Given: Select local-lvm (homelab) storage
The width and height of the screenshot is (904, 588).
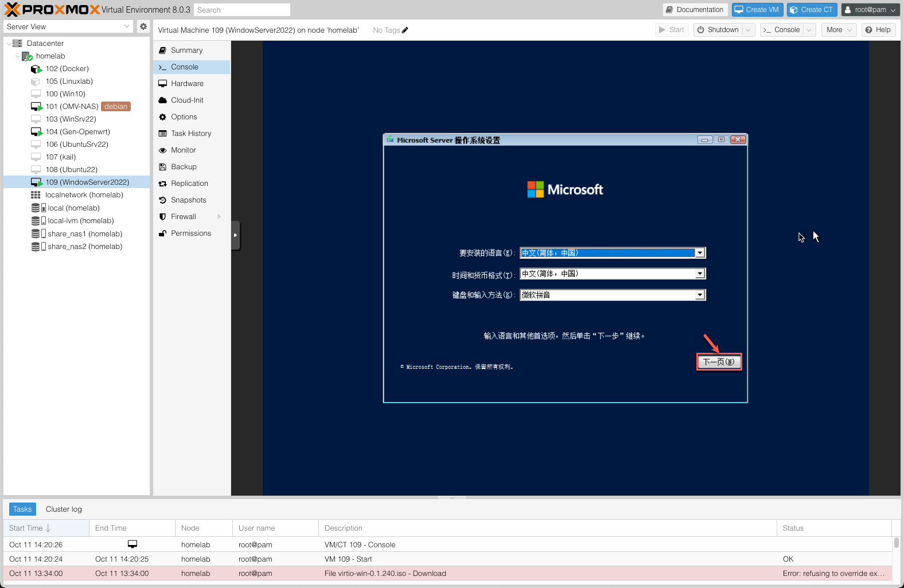Looking at the screenshot, I should click(x=77, y=221).
